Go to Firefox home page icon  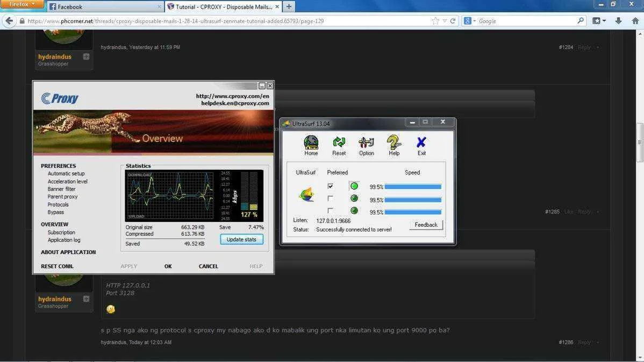point(635,21)
